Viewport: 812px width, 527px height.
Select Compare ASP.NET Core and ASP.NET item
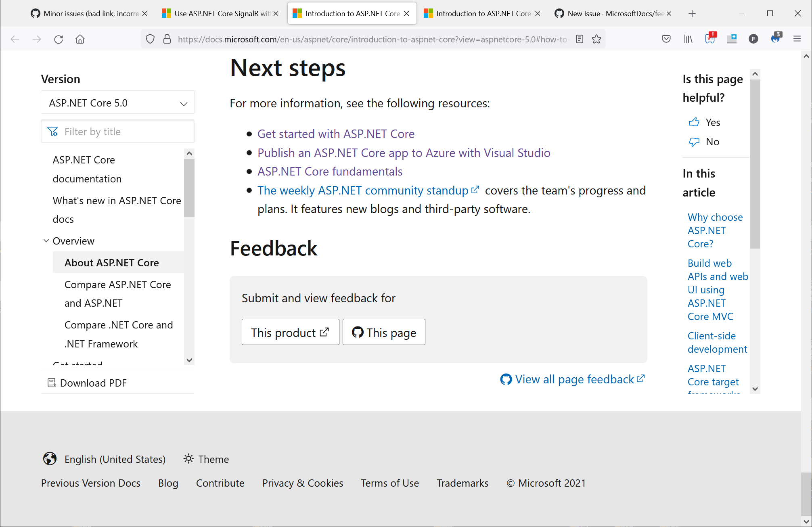(x=118, y=294)
